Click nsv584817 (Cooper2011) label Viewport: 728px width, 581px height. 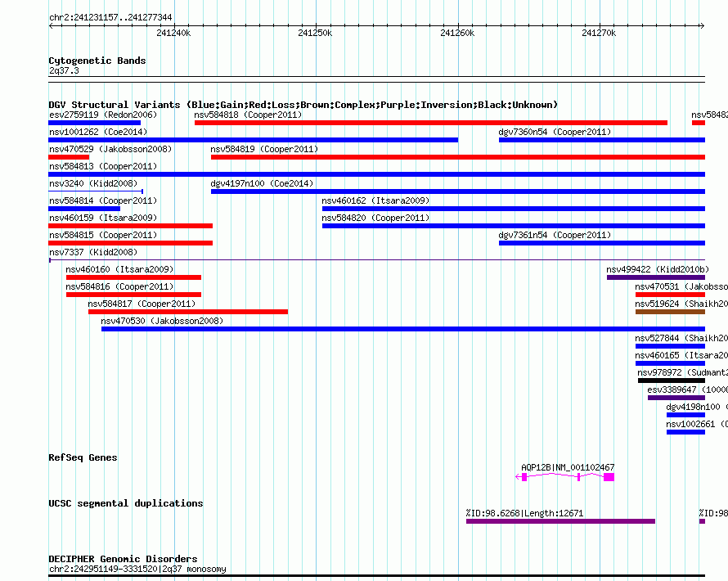click(x=142, y=304)
